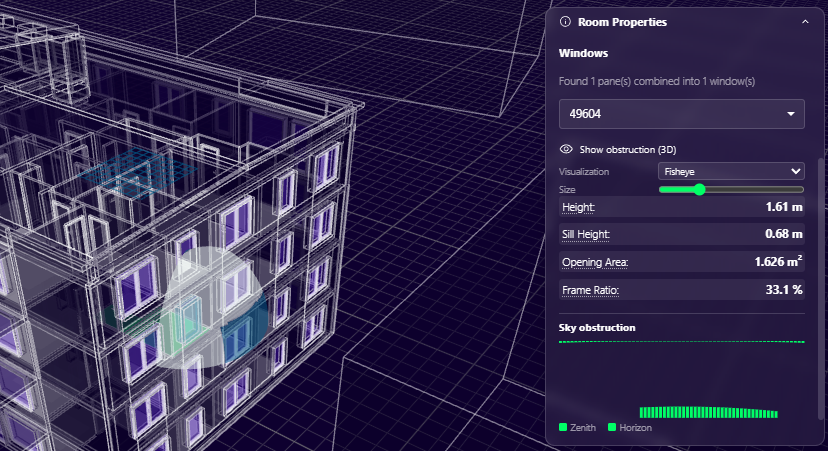Click the panel's vertical scrollbar

click(x=819, y=288)
